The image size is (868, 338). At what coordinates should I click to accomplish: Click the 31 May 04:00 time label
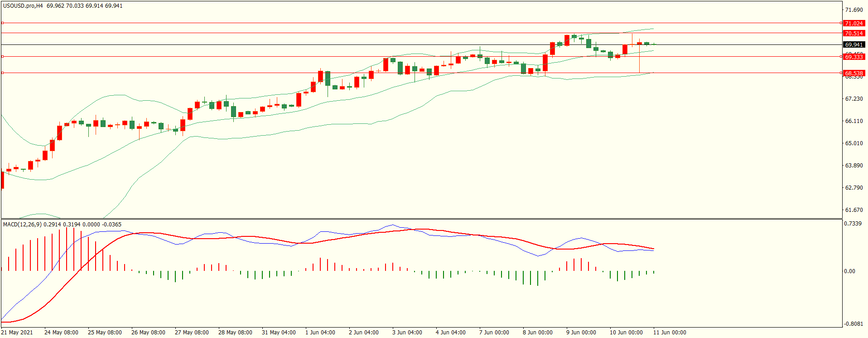pyautogui.click(x=279, y=332)
